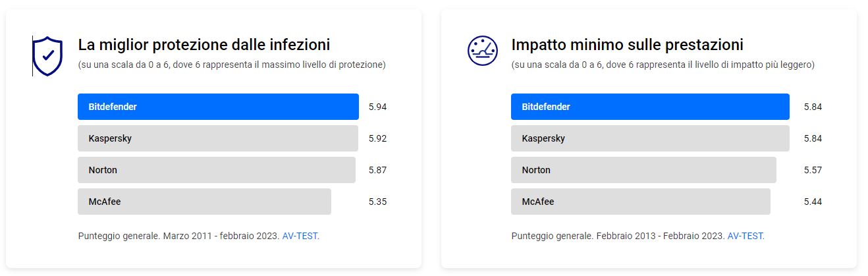Click the McAfee performance score 5.44
The image size is (868, 276).
[813, 202]
